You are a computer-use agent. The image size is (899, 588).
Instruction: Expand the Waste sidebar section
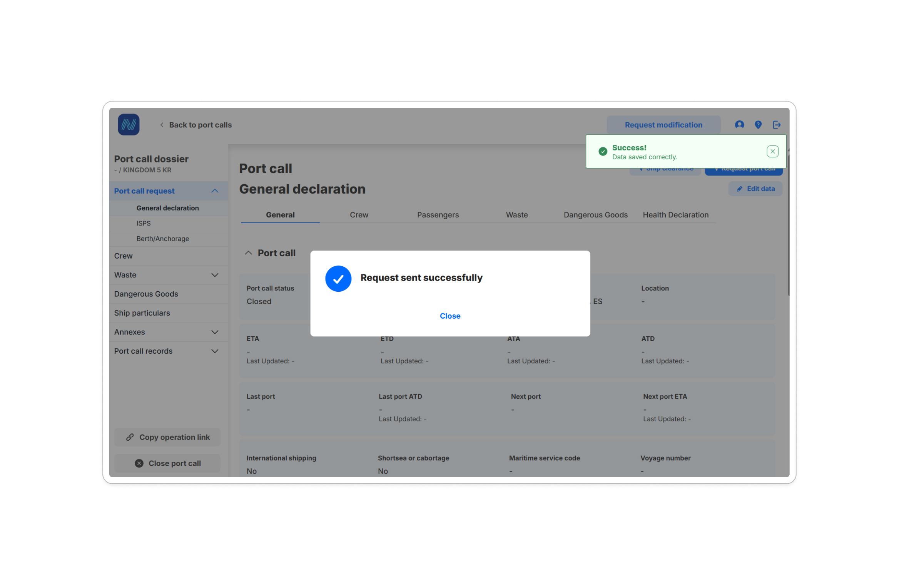(x=215, y=275)
